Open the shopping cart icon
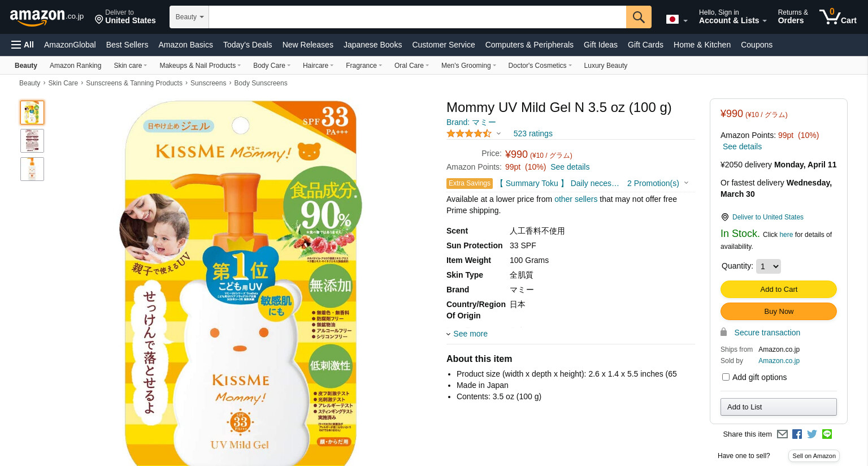This screenshot has width=868, height=466. click(x=838, y=16)
